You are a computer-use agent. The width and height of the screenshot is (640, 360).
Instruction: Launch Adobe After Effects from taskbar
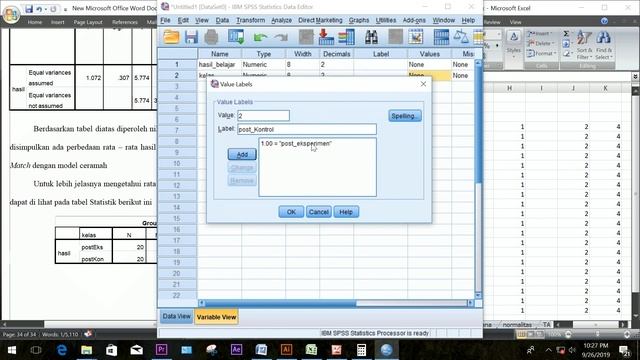236,350
